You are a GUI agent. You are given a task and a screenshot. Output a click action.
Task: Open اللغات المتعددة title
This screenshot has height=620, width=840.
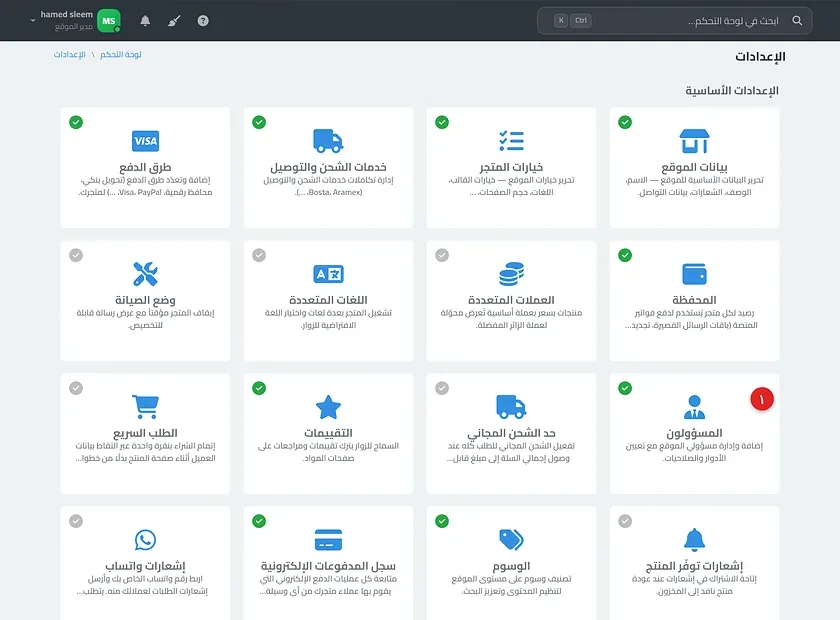328,300
